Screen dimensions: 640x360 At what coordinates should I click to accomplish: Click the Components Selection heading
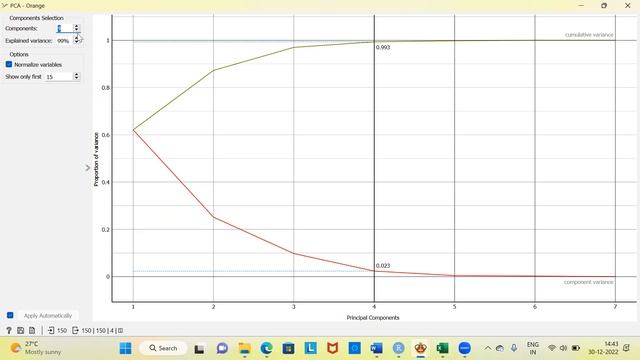(36, 18)
